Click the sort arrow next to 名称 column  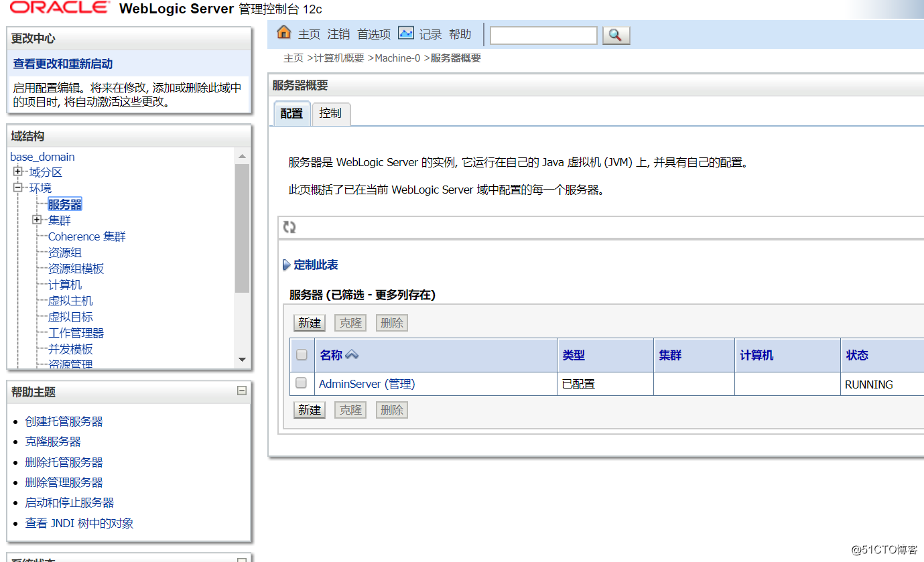pyautogui.click(x=352, y=355)
